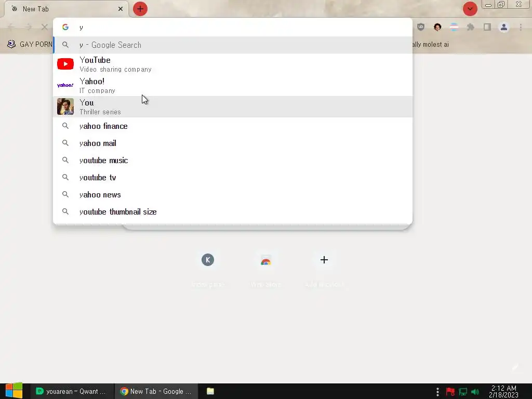The width and height of the screenshot is (532, 399).
Task: Pick the 'y - Google Search' suggestion
Action: [x=233, y=45]
